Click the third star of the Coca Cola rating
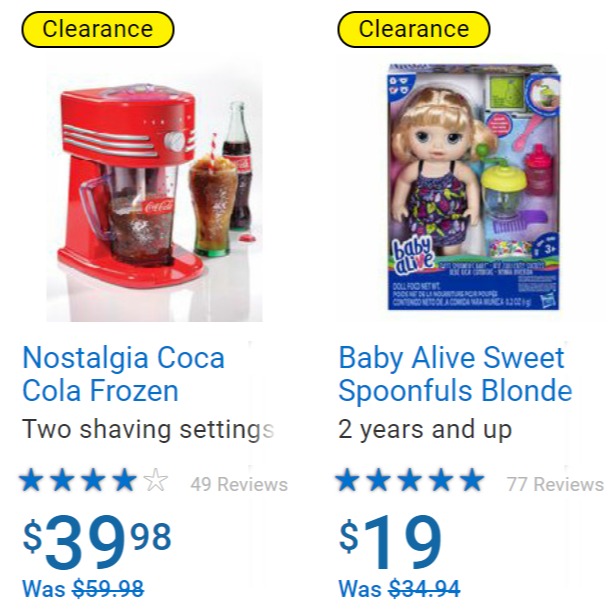Viewport: 611px width, 613px height. (93, 480)
